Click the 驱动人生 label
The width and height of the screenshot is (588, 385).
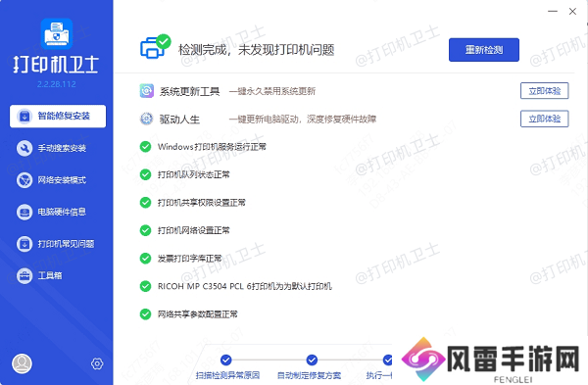pyautogui.click(x=179, y=120)
